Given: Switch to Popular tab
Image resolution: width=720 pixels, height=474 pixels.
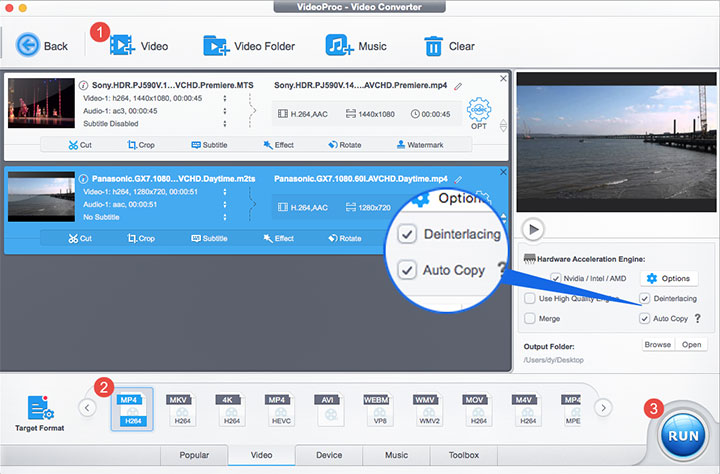Looking at the screenshot, I should click(x=194, y=455).
